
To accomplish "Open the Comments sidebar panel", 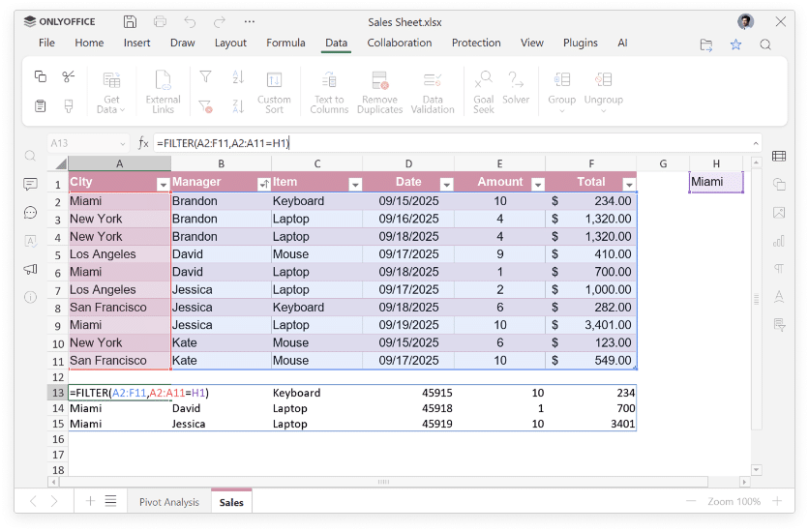I will pyautogui.click(x=30, y=184).
